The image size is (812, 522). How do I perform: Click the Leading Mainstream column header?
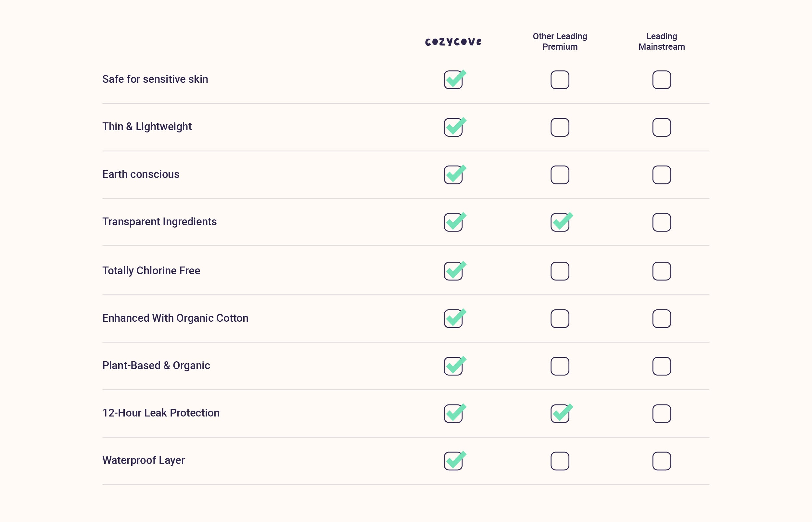point(661,41)
